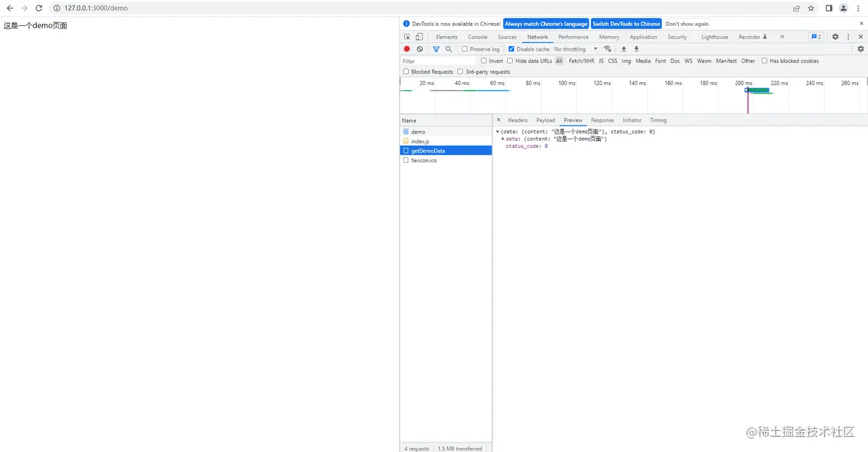Viewport: 868px width, 452px height.
Task: Open the Performance tab
Action: pos(574,37)
